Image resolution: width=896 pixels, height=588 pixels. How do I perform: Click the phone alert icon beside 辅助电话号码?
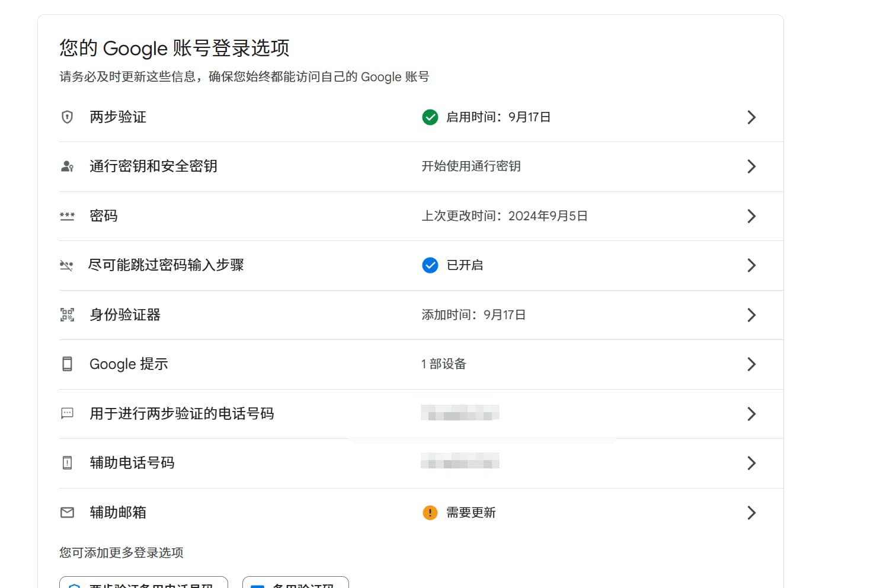tap(68, 463)
